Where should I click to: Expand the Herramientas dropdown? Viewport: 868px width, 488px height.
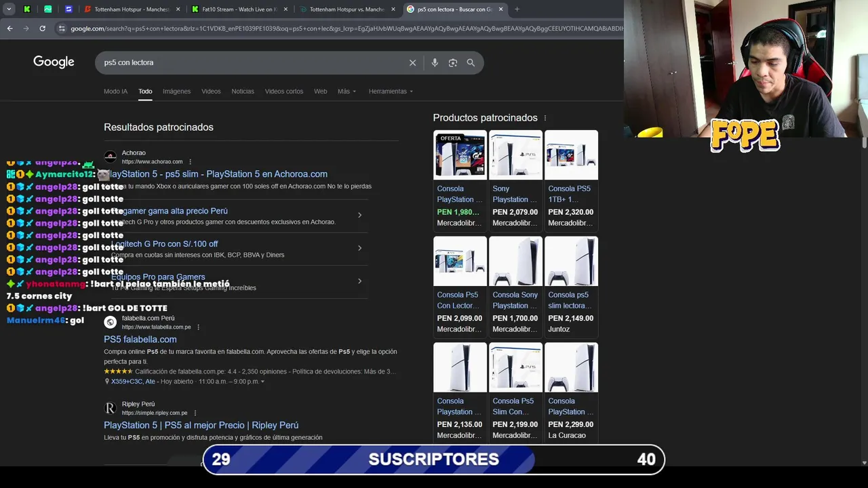(391, 91)
